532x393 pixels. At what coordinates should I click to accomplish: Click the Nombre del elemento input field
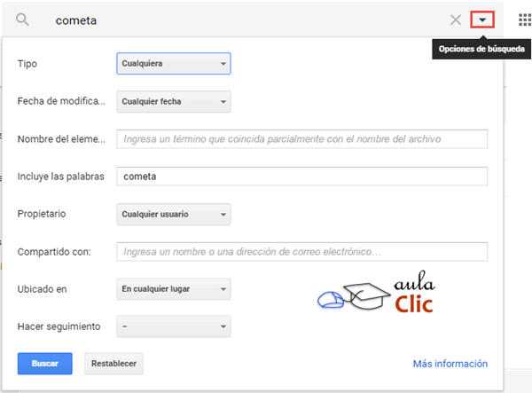pos(302,139)
